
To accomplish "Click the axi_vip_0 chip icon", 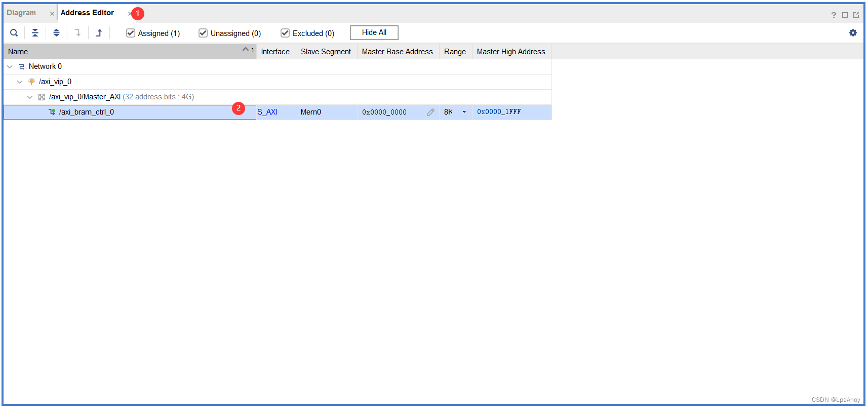I will coord(31,82).
